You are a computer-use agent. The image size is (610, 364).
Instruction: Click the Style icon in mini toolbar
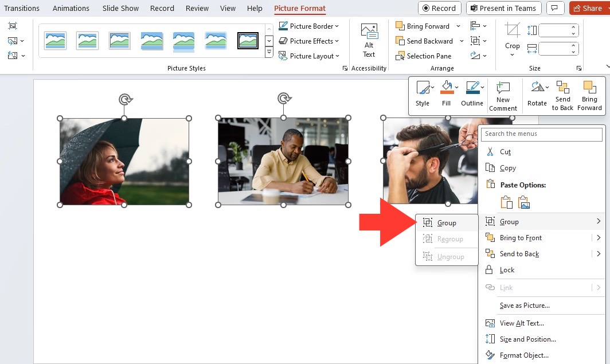coord(423,88)
